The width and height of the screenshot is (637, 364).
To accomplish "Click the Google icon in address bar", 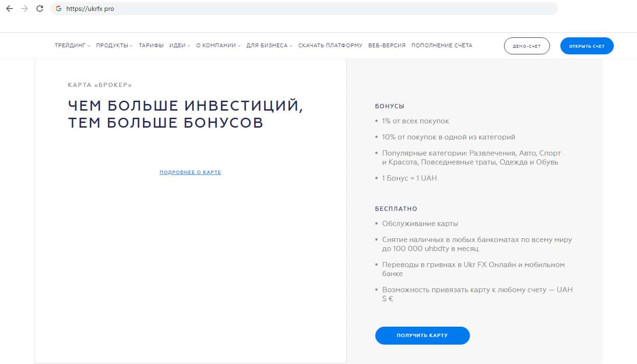I will [x=58, y=9].
